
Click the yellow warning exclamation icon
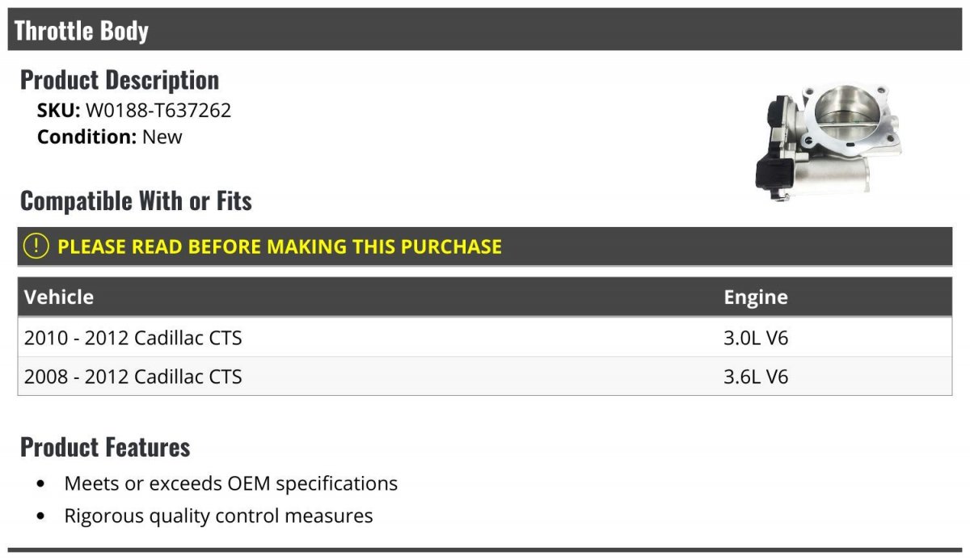tap(36, 246)
